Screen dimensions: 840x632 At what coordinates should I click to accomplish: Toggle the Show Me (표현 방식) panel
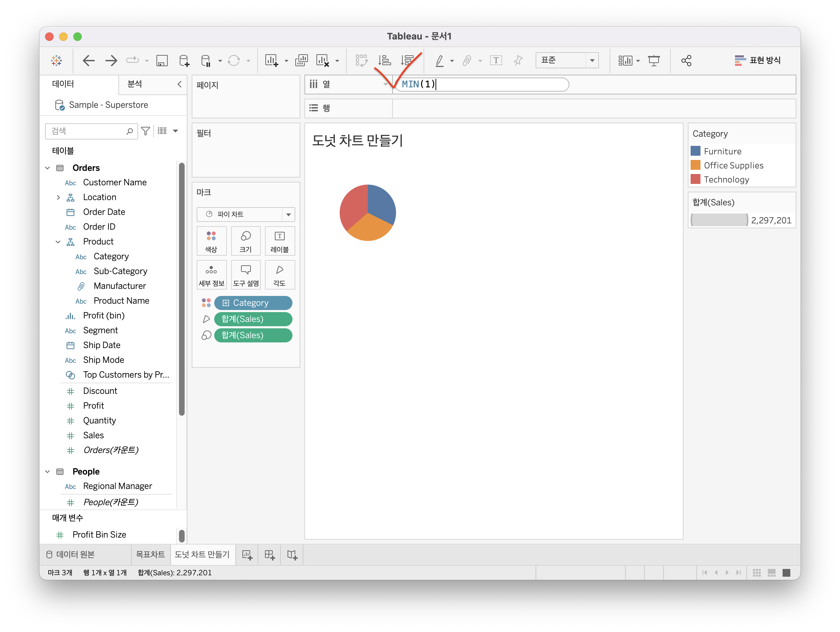[758, 60]
